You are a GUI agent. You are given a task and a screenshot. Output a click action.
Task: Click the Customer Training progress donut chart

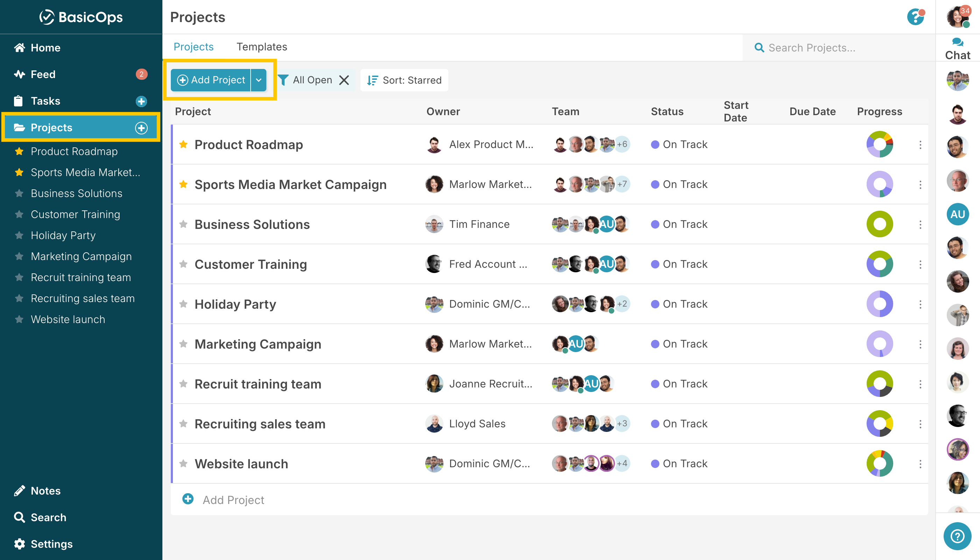pos(879,264)
